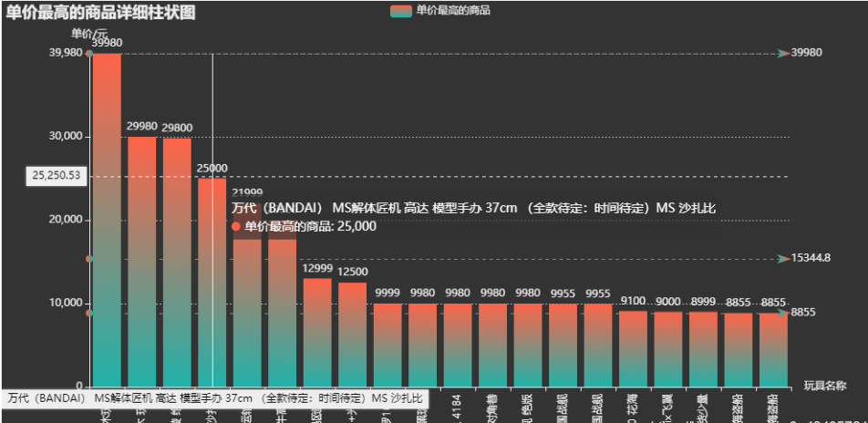
Task: Click the value label 9100 above its bar
Action: [x=634, y=301]
